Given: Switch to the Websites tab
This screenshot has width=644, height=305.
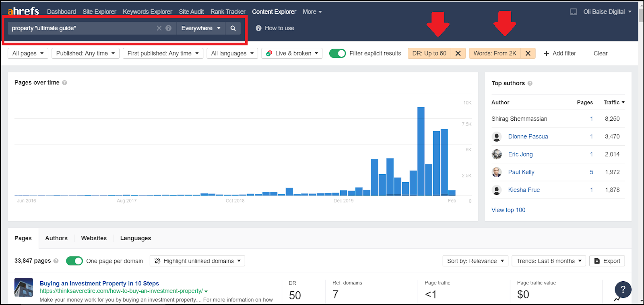Looking at the screenshot, I should point(94,238).
